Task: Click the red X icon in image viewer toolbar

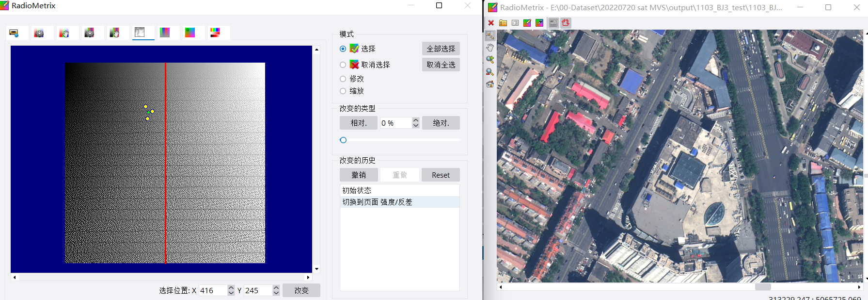Action: (491, 23)
